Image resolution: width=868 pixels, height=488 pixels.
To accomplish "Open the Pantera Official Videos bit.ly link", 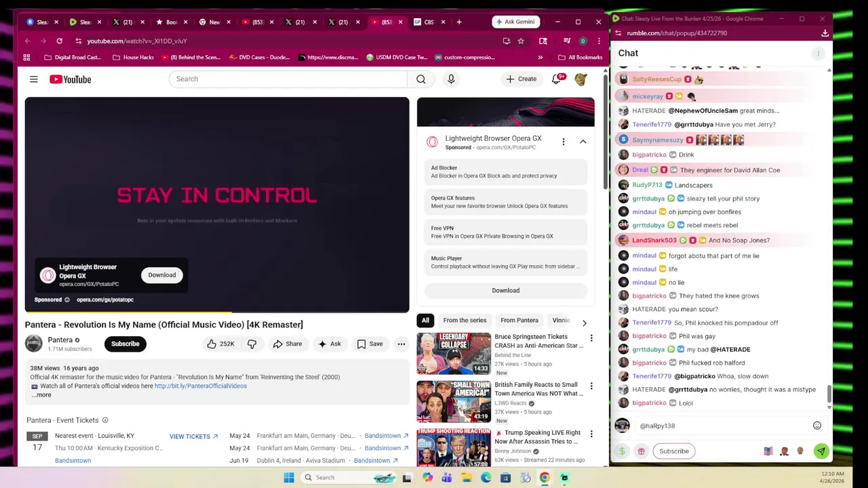I will [201, 386].
